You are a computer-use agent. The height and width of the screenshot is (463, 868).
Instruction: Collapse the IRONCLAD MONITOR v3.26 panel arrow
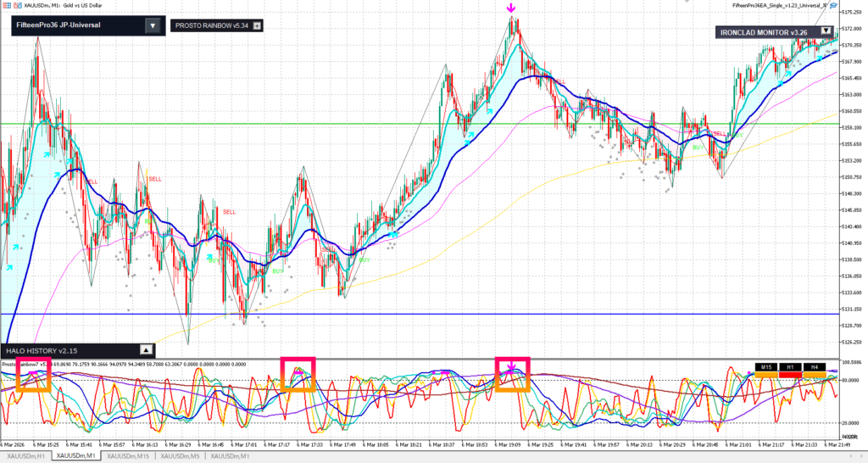[826, 31]
